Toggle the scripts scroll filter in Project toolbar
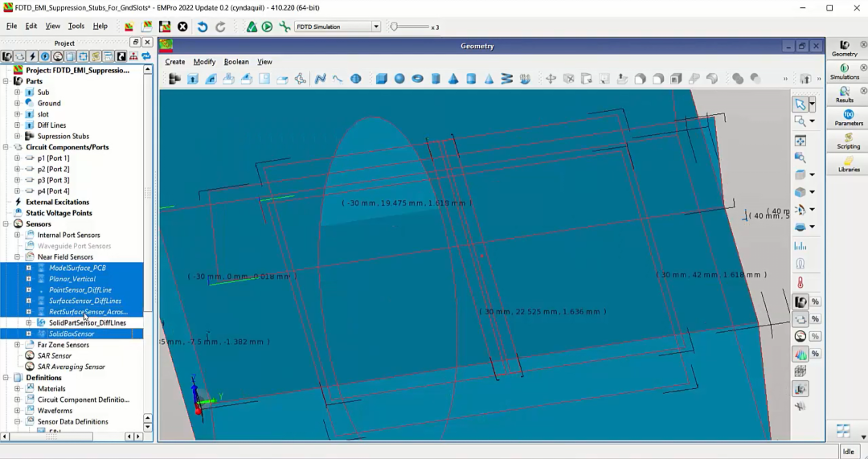This screenshot has height=459, width=868. click(96, 56)
